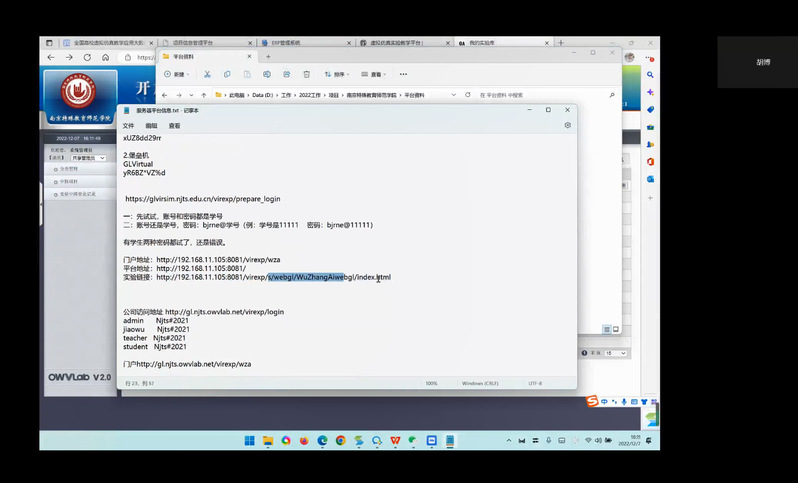798x483 pixels.
Task: Open the 查看 menu in Notepad
Action: (x=174, y=126)
